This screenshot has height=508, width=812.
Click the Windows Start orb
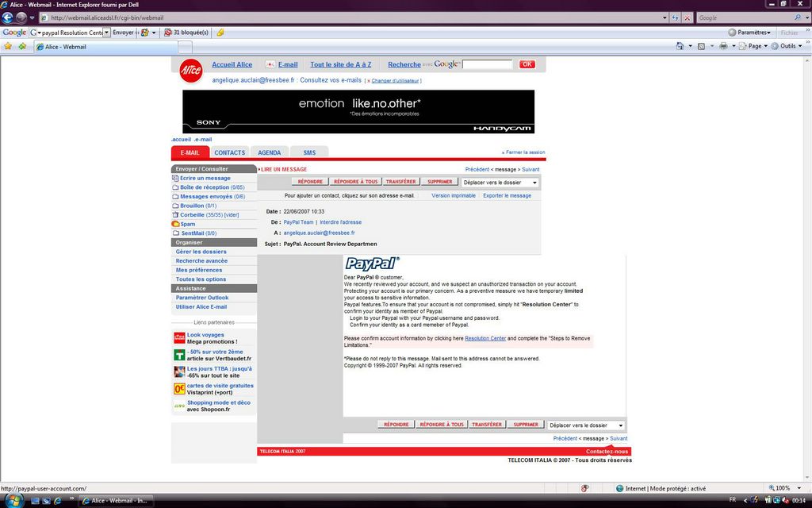click(x=11, y=501)
